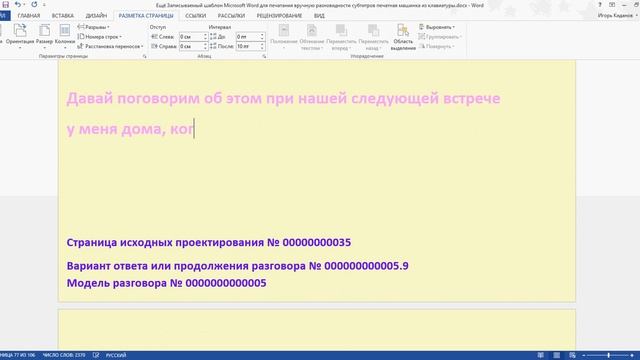Select the РАЗМЕТКА СТРАНИЦЫ tab
The image size is (640, 360).
(x=146, y=16)
